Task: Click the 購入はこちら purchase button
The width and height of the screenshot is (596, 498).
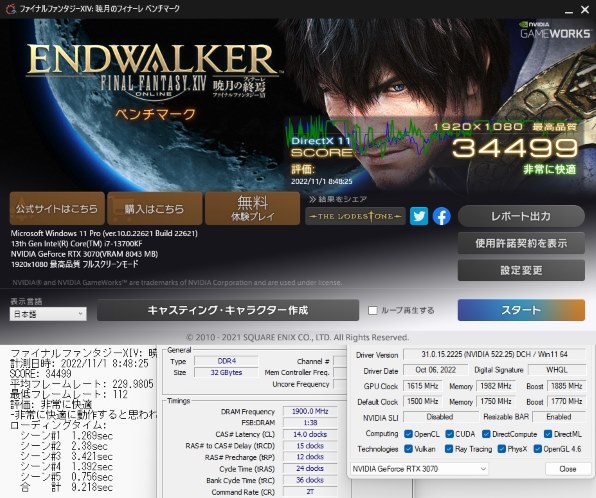Action: (154, 208)
